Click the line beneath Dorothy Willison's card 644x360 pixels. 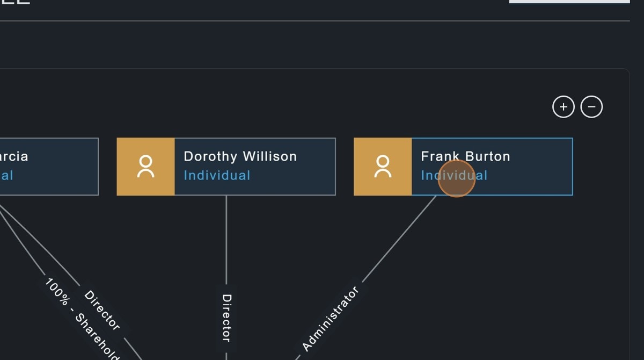(x=226, y=239)
